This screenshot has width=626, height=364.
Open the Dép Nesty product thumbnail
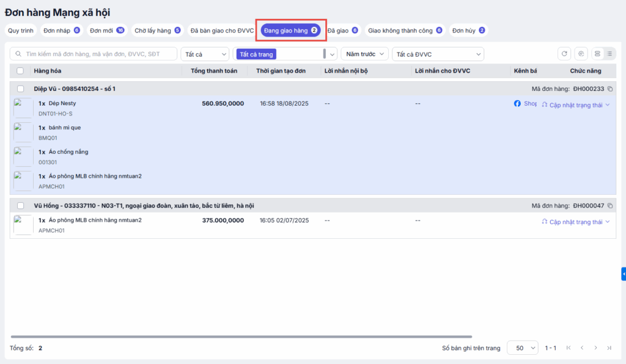click(23, 108)
